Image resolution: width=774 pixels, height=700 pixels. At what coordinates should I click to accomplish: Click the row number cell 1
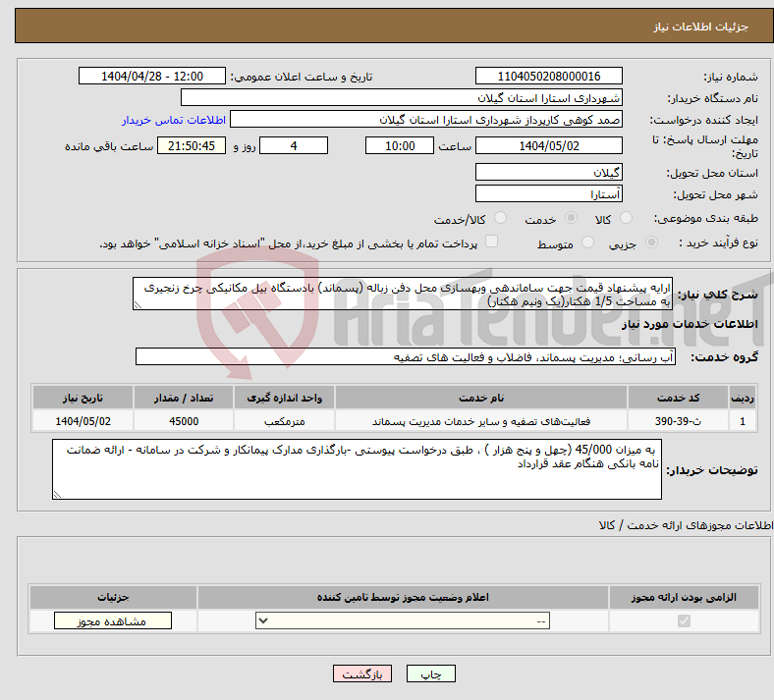tap(743, 421)
